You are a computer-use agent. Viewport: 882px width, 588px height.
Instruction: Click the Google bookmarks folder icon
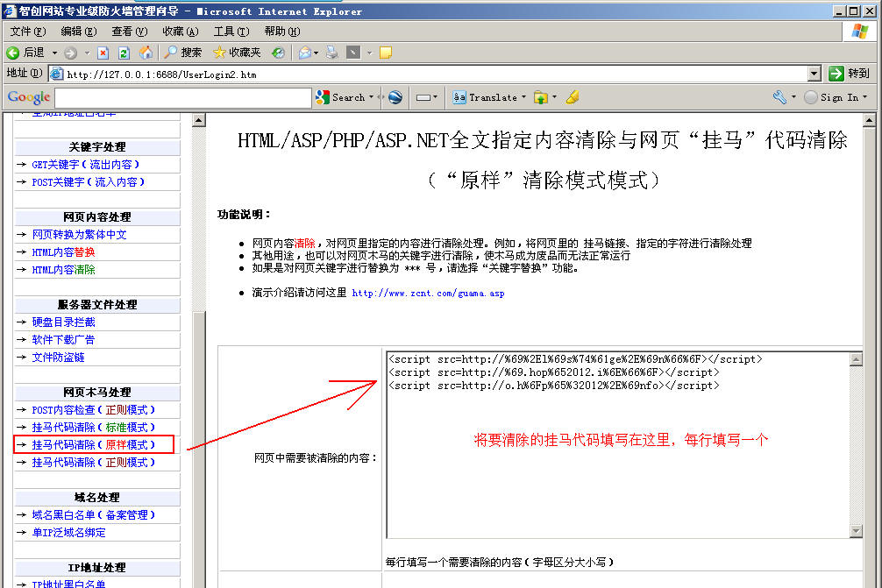click(x=541, y=97)
